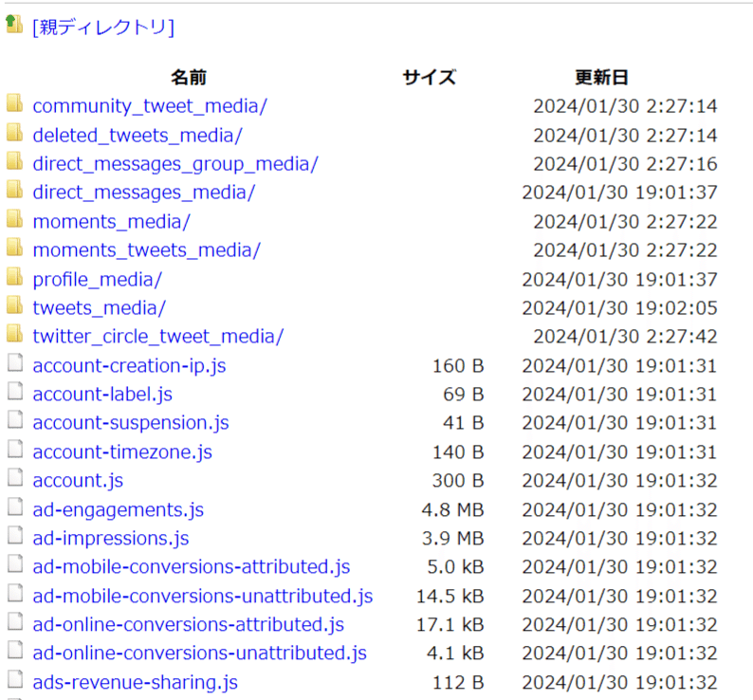Open the profile_media/ folder link

(98, 280)
